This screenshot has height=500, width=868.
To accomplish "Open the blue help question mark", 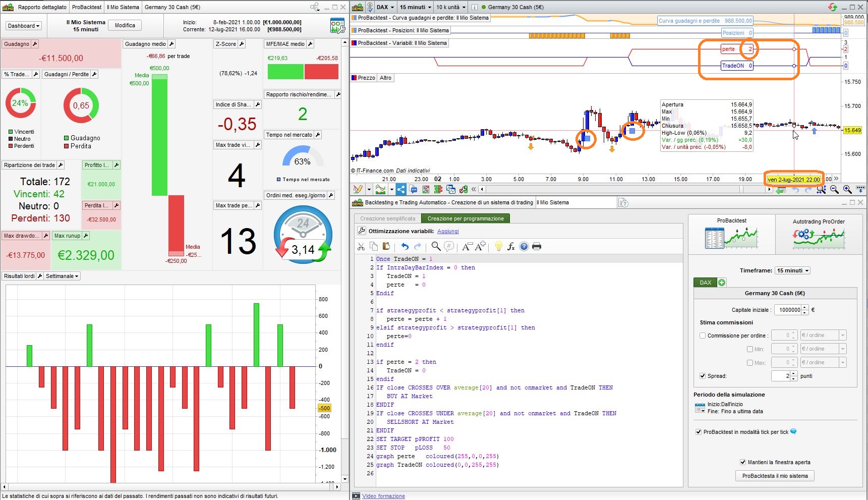I will coord(524,246).
